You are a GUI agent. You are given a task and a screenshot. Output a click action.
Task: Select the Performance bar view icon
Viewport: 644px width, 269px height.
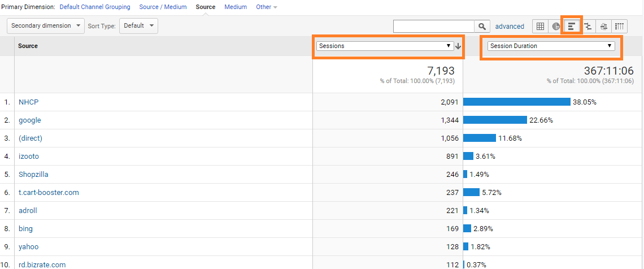(571, 27)
